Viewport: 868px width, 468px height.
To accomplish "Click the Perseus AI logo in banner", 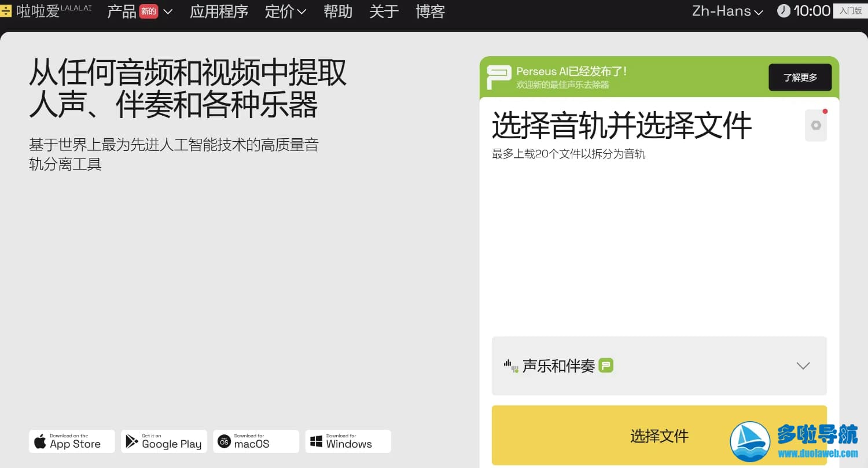I will pos(498,77).
